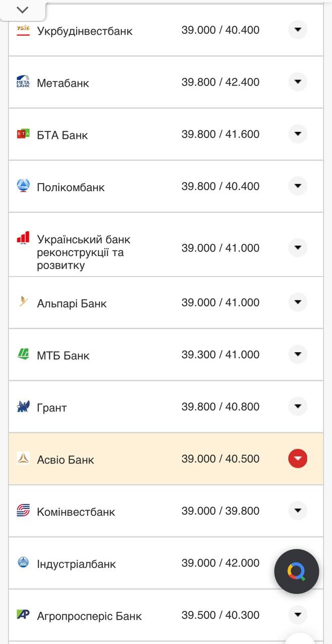Expand Комінвестбанк rate details arrow
Image resolution: width=332 pixels, height=644 pixels.
pos(298,511)
